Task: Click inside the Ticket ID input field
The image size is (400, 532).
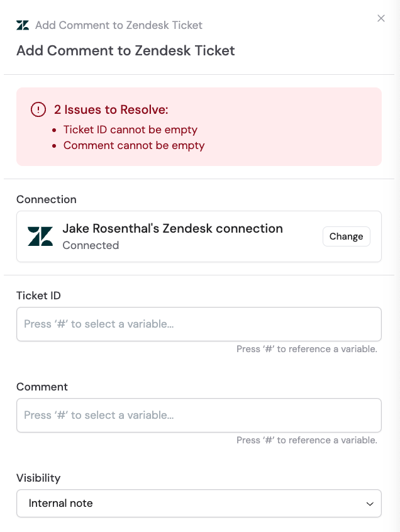Action: pyautogui.click(x=199, y=324)
